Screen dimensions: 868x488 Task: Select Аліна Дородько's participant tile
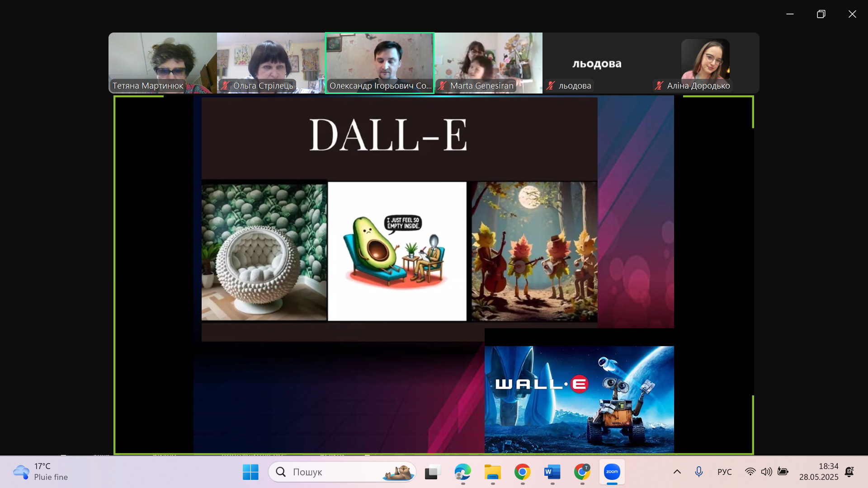[x=705, y=63]
